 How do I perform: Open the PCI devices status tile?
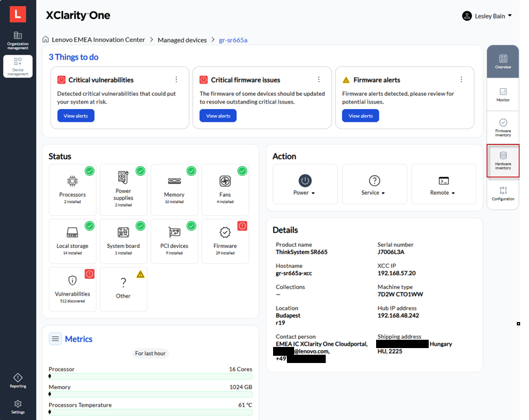click(x=174, y=241)
